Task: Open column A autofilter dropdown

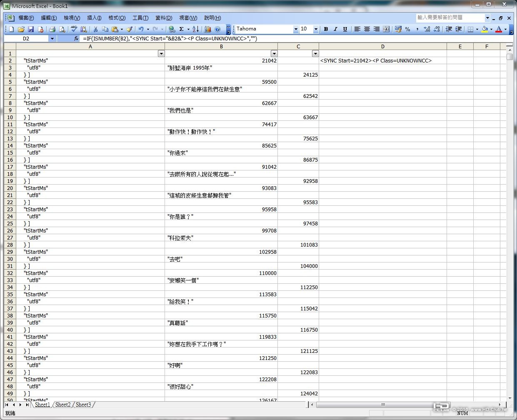Action: [161, 53]
